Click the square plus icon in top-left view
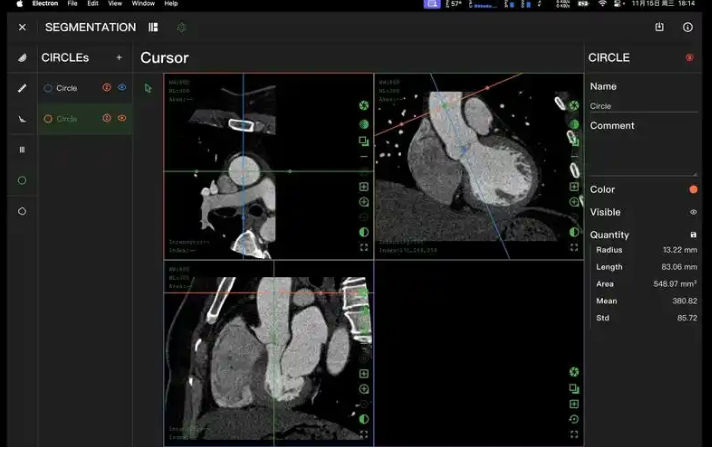The image size is (712, 450). (x=364, y=187)
